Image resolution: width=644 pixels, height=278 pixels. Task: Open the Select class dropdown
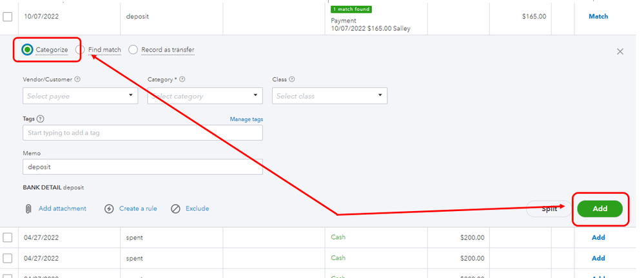click(329, 96)
